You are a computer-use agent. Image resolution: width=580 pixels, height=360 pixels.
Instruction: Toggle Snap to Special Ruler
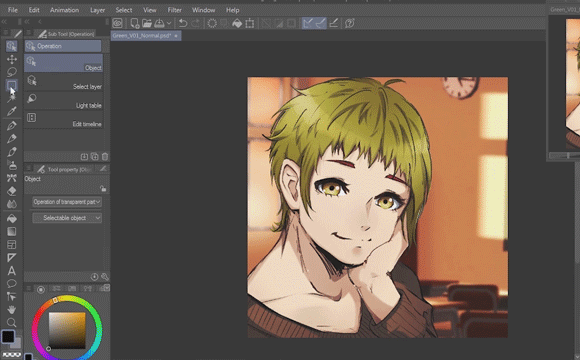point(321,23)
